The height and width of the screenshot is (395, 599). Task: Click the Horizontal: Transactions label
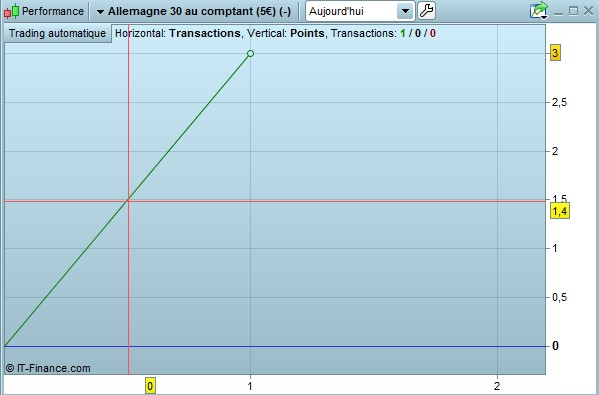pos(178,33)
